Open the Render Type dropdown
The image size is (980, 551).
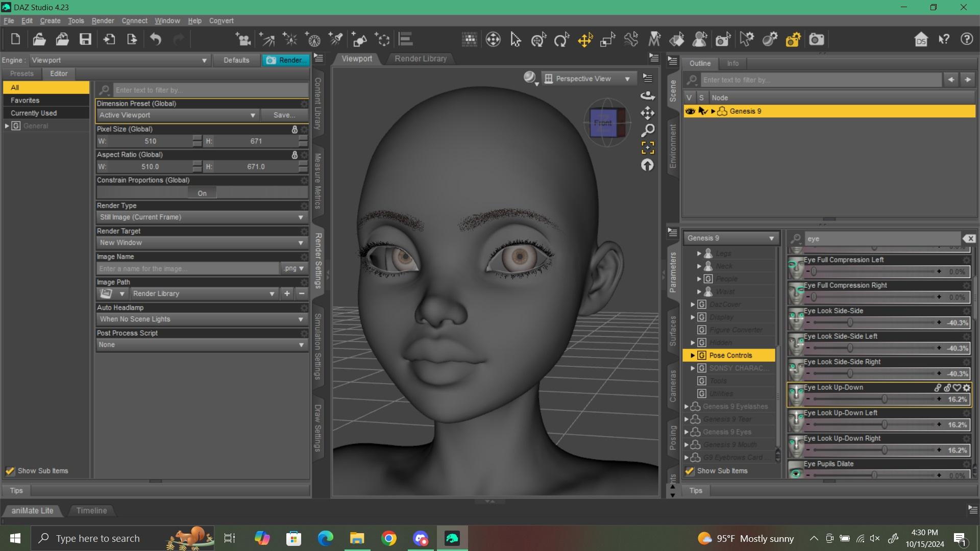[x=201, y=217]
